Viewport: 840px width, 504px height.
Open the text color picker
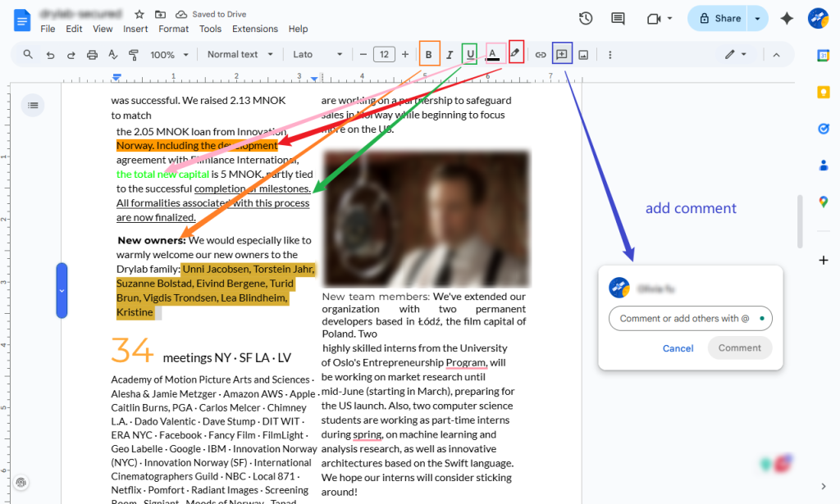(x=493, y=54)
